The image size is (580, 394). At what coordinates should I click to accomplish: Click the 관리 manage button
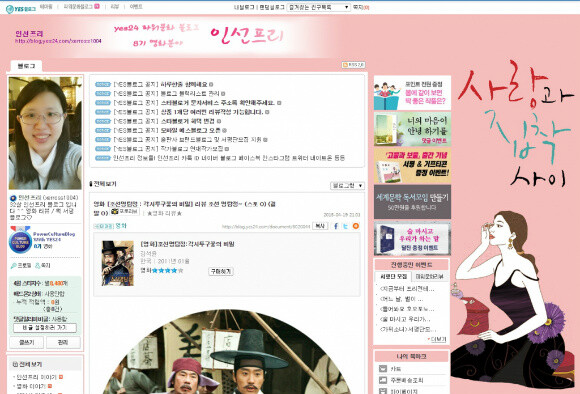point(63,343)
